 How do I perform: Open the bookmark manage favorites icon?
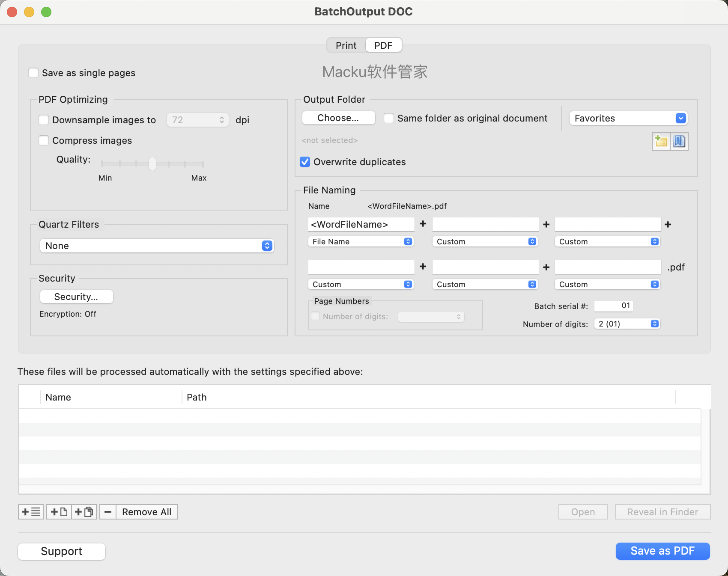(679, 141)
